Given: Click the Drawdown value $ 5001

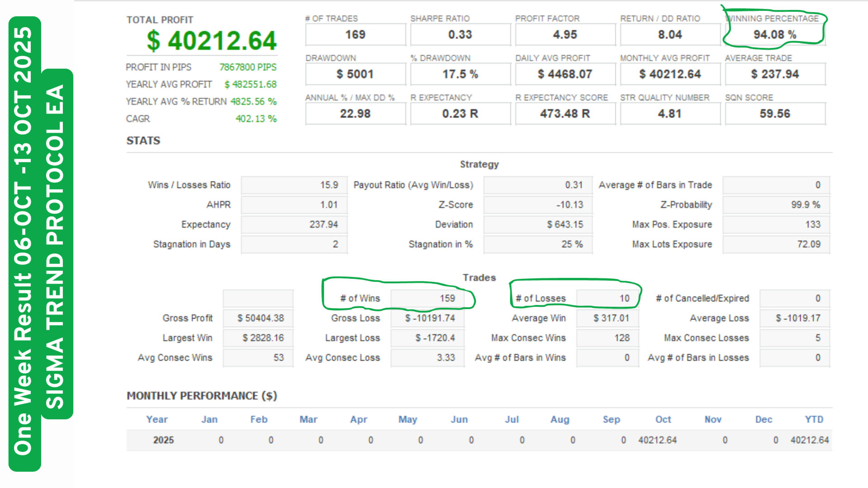Looking at the screenshot, I should (355, 74).
